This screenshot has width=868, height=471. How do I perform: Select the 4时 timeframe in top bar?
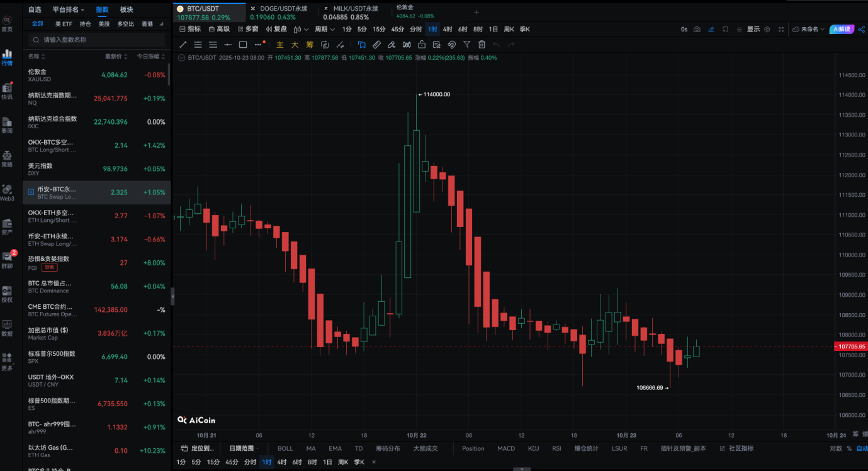(x=447, y=29)
